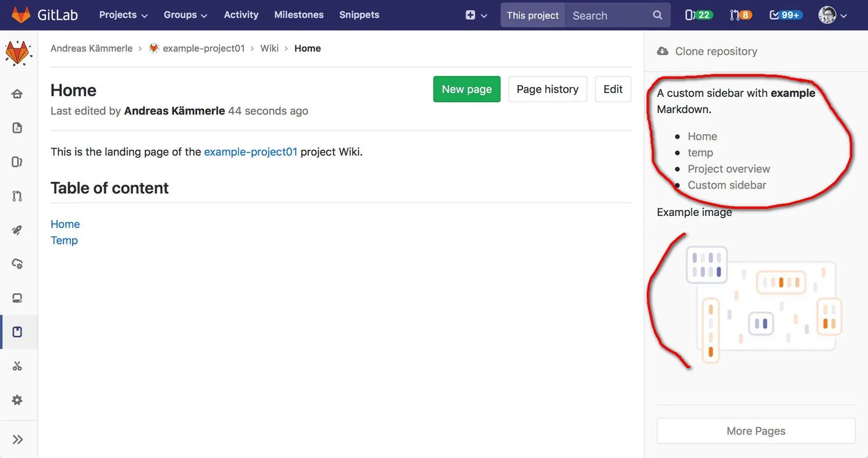Click the Home breadcrumb item
868x458 pixels.
pos(308,48)
